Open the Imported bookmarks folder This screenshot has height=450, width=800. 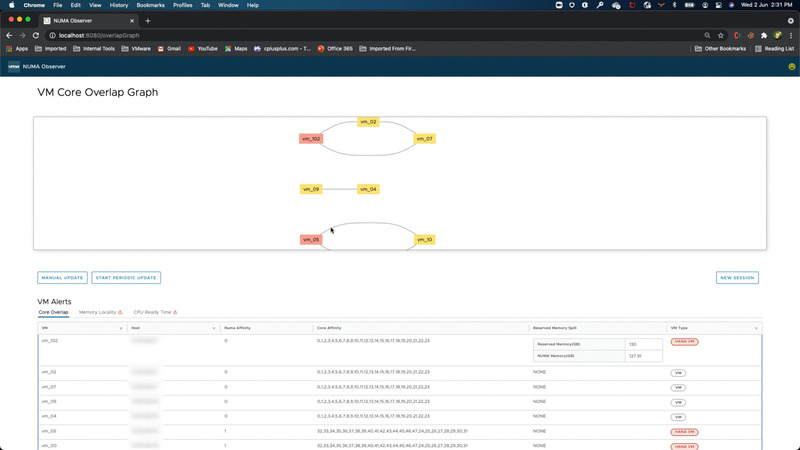51,49
